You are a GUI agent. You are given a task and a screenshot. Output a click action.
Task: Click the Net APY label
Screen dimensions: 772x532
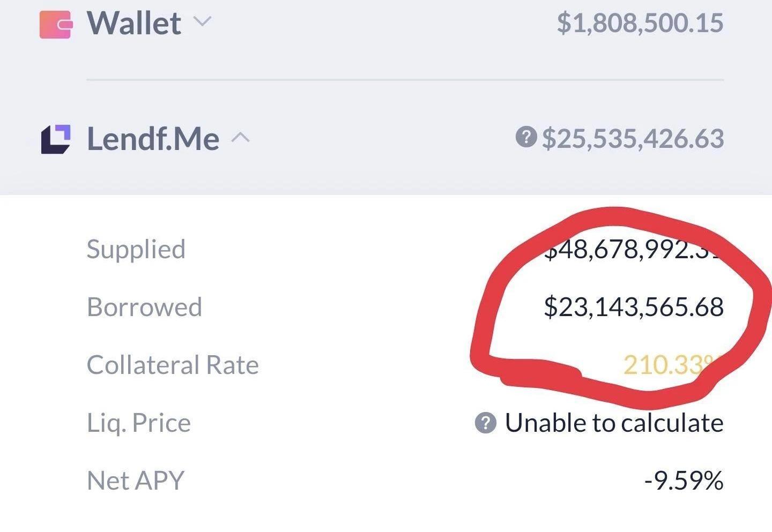click(136, 481)
